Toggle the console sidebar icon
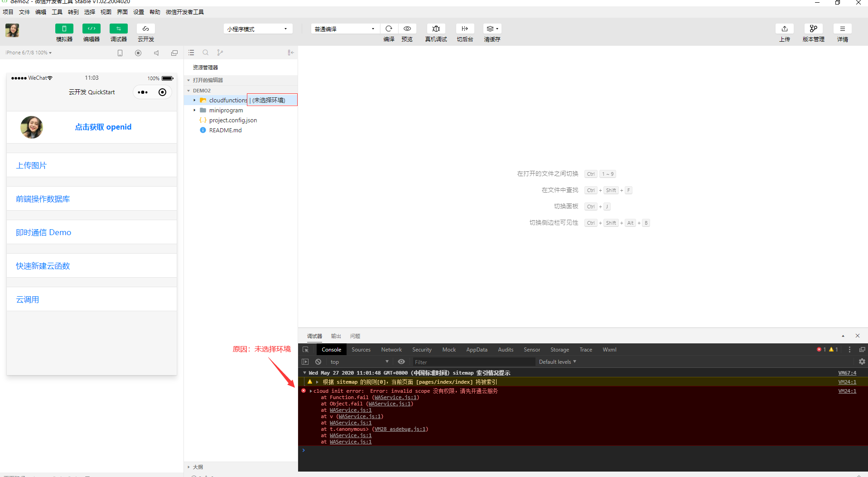 (305, 362)
